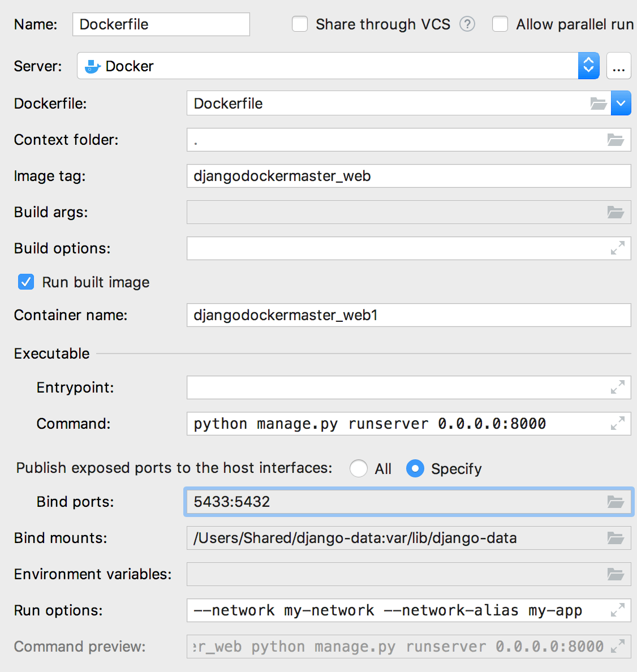The height and width of the screenshot is (672, 637).
Task: Browse for Dockerfile with folder icon
Action: [x=599, y=104]
